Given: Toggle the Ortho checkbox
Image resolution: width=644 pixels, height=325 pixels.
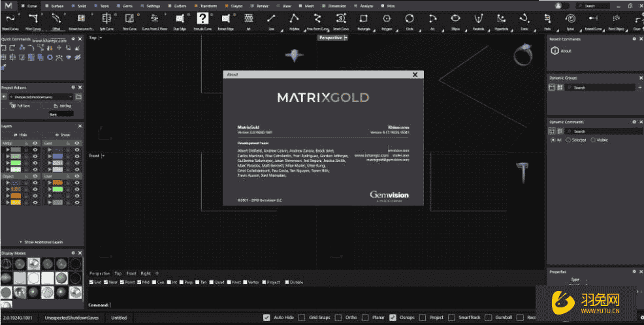Looking at the screenshot, I should 338,318.
